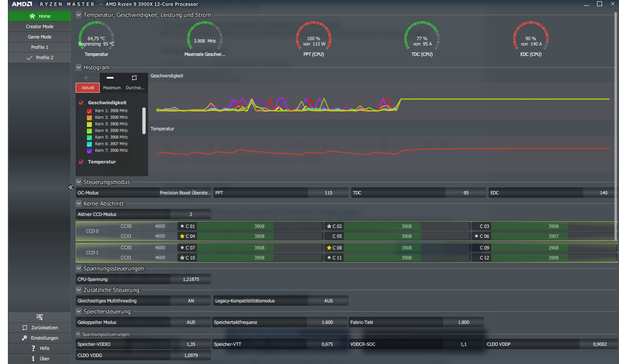Collapse the Histogram section

79,67
